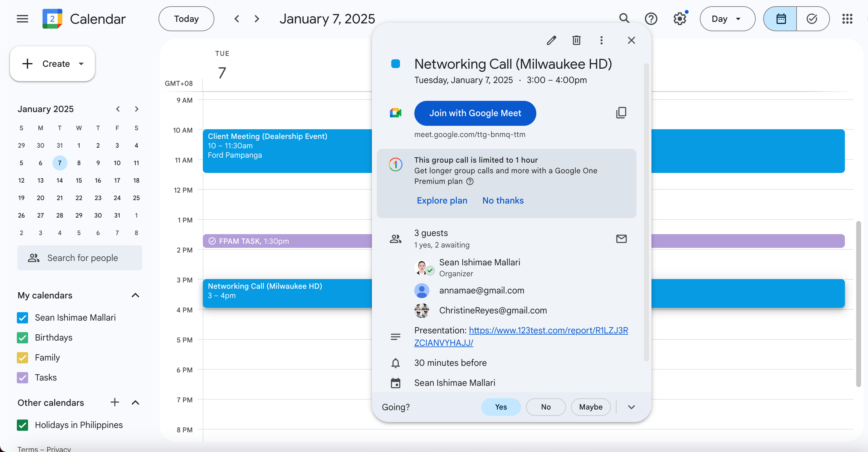Image resolution: width=868 pixels, height=452 pixels.
Task: Click the Google One logo icon
Action: coord(396,165)
